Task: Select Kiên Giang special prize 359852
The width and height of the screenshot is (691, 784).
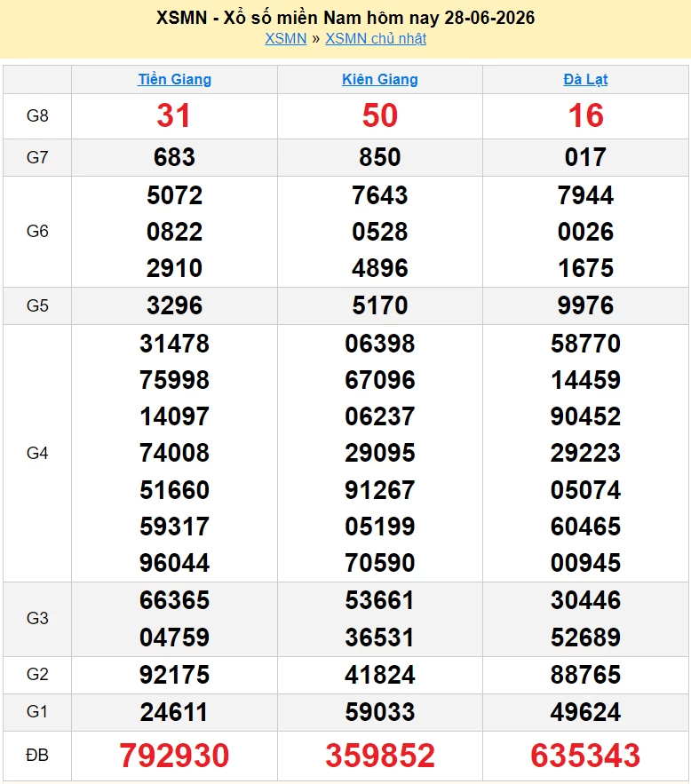Action: click(380, 755)
